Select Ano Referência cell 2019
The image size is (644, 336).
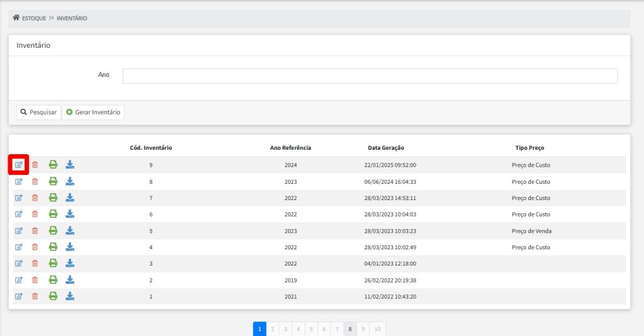(x=291, y=280)
